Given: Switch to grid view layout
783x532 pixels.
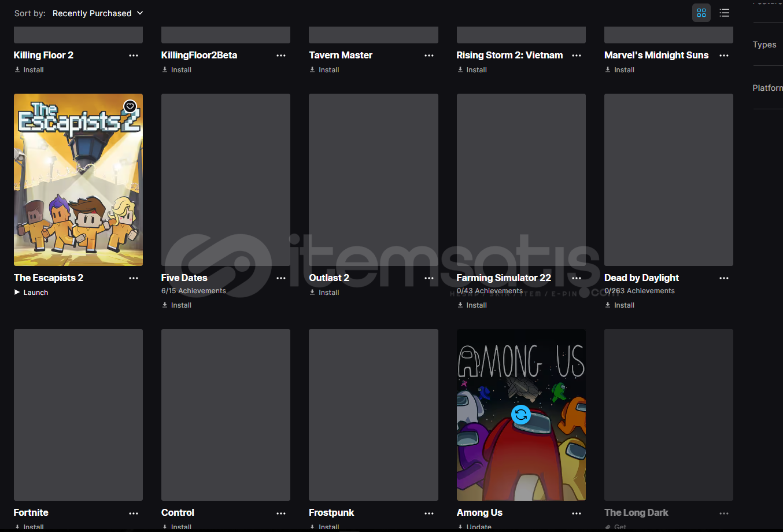Looking at the screenshot, I should pyautogui.click(x=701, y=13).
